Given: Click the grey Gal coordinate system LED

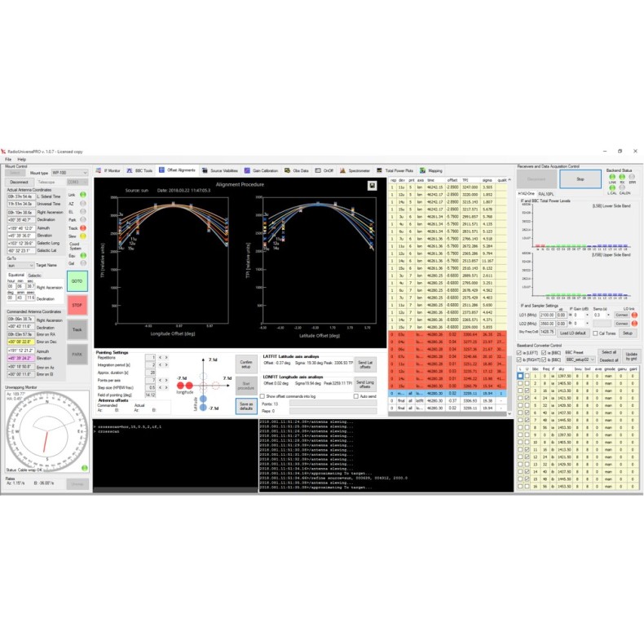Looking at the screenshot, I should (83, 263).
